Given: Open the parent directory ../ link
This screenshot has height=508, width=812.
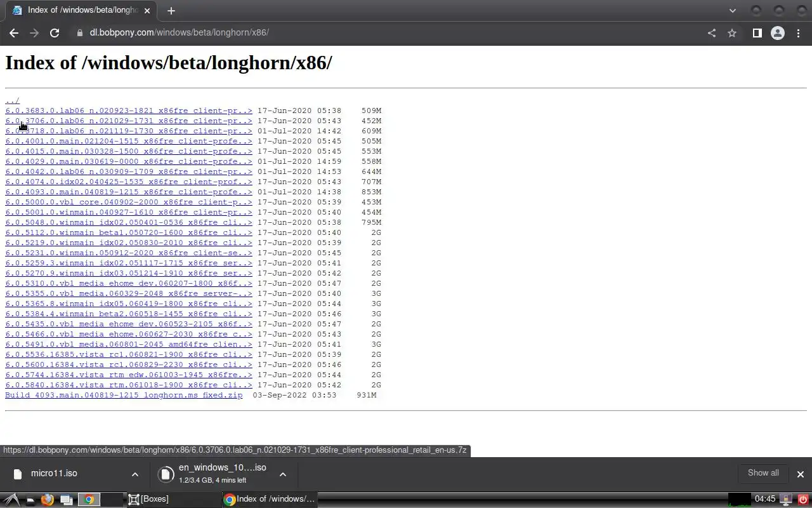Looking at the screenshot, I should 13,100.
